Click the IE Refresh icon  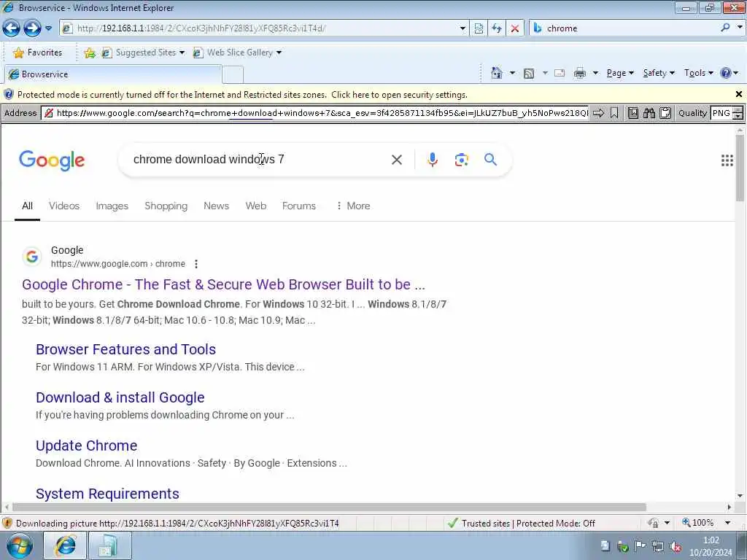tap(497, 28)
